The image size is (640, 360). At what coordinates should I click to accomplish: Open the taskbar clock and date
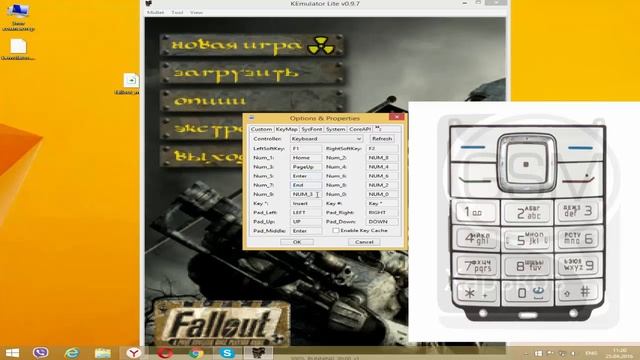coord(620,353)
